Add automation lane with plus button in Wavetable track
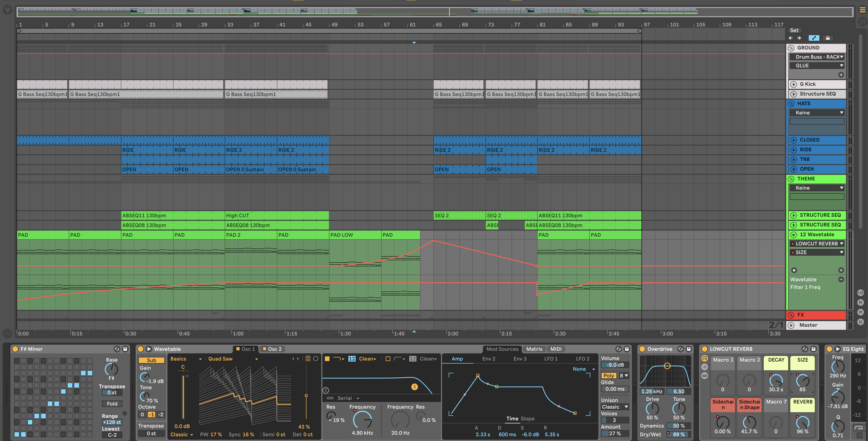 click(x=841, y=270)
